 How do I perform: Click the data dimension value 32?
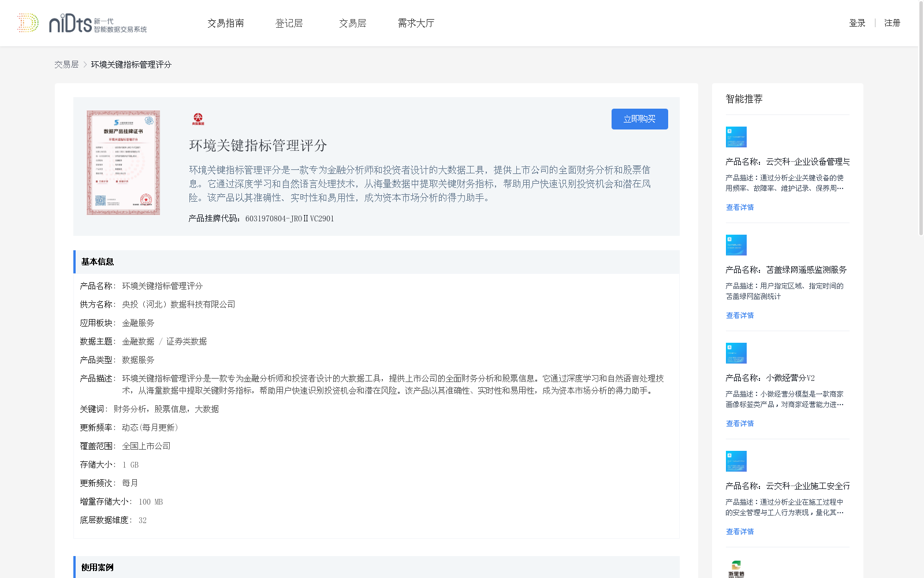click(x=143, y=520)
